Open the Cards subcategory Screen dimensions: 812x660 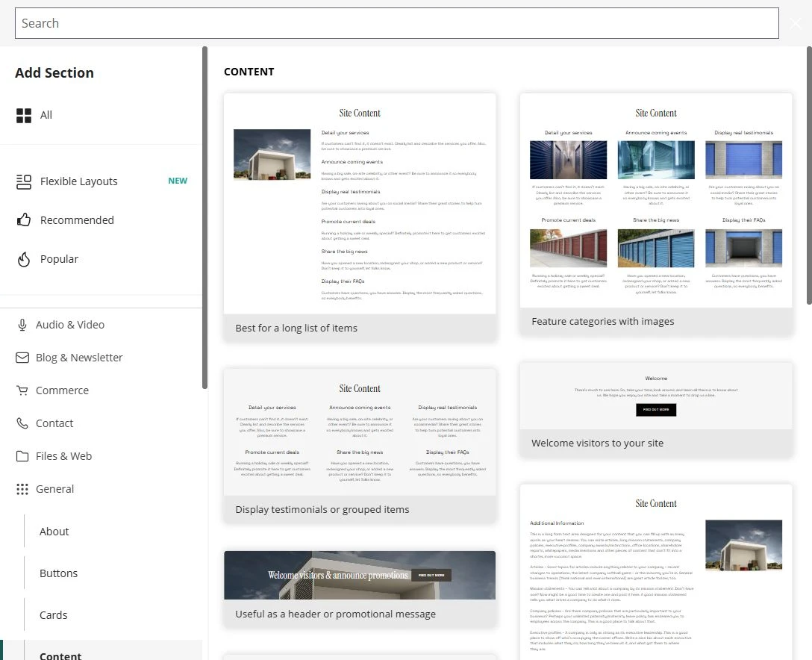click(x=53, y=615)
